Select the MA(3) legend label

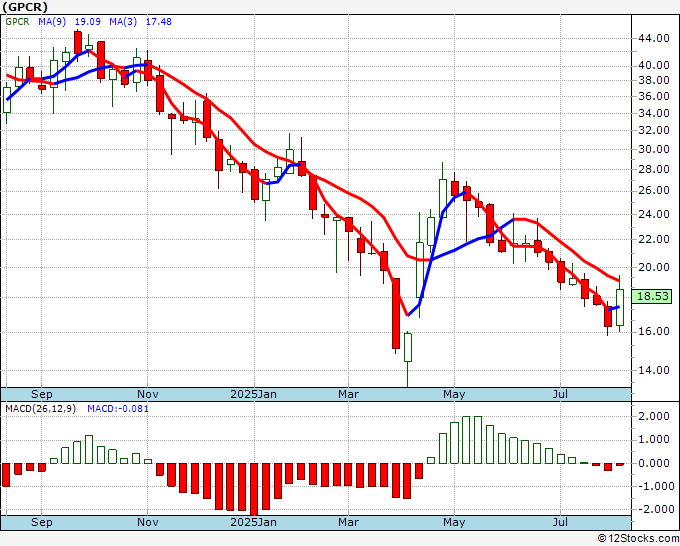coord(123,22)
